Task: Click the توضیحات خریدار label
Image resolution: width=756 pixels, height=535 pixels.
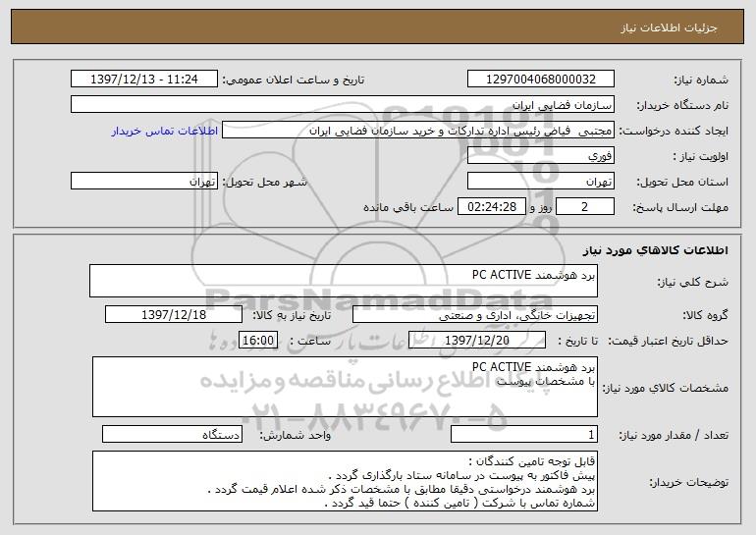Action: click(x=688, y=482)
